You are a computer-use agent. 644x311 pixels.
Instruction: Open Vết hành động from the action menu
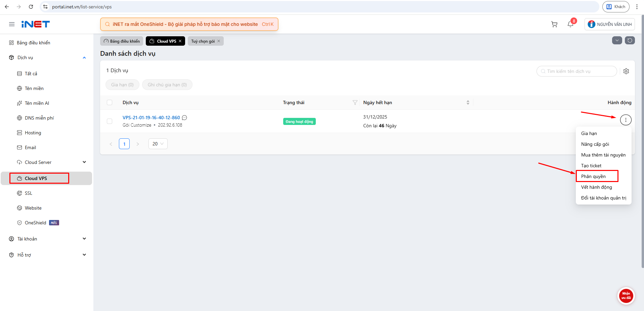click(x=603, y=187)
